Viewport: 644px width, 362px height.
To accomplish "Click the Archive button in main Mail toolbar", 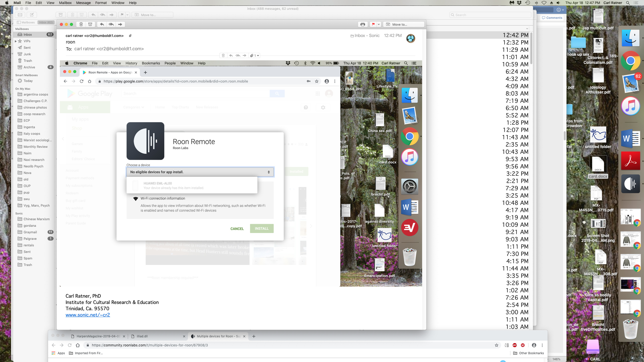I will (61, 15).
